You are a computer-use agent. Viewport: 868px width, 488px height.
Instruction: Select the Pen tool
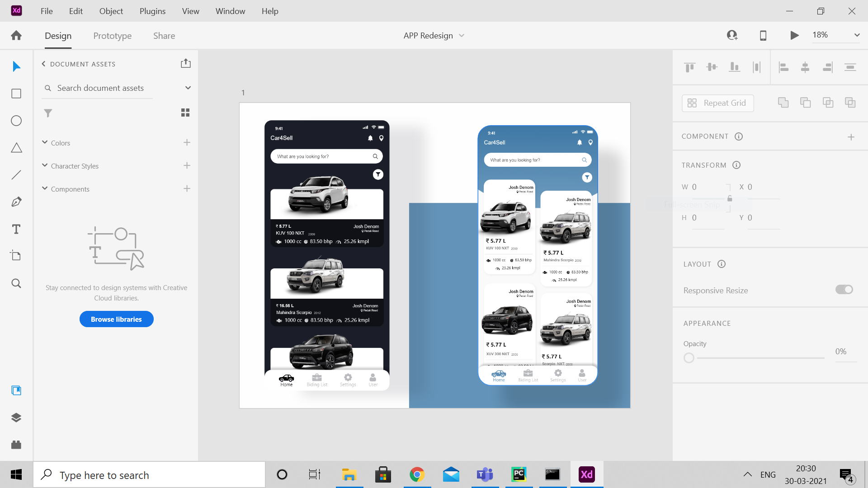click(16, 202)
